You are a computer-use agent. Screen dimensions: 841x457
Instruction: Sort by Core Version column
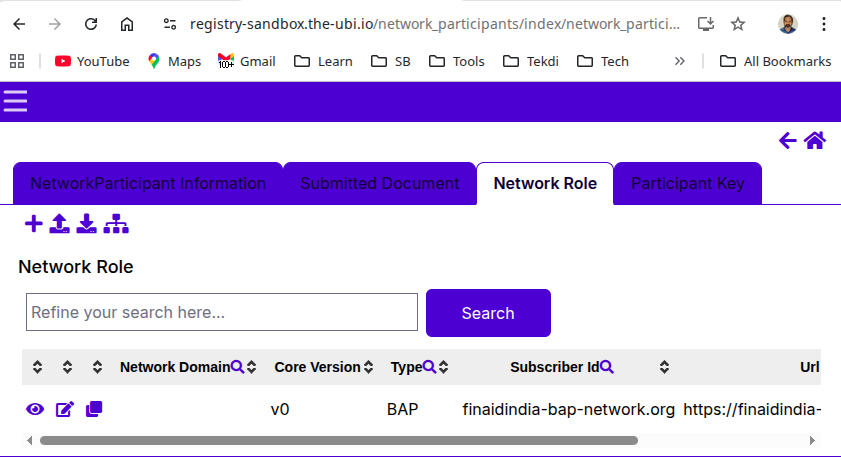(368, 367)
